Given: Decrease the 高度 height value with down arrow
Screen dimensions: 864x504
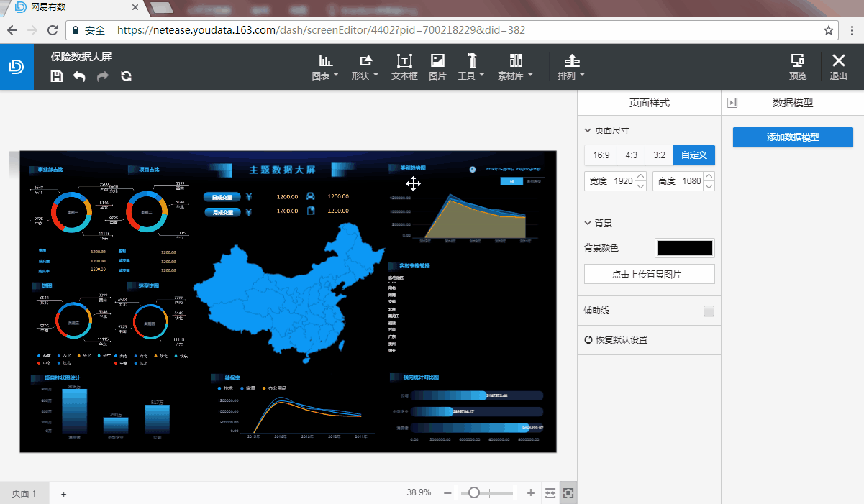Looking at the screenshot, I should (x=709, y=186).
